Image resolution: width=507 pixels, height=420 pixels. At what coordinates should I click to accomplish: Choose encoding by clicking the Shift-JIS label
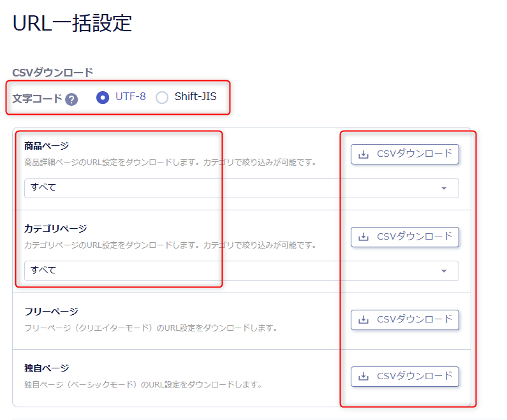[x=195, y=97]
